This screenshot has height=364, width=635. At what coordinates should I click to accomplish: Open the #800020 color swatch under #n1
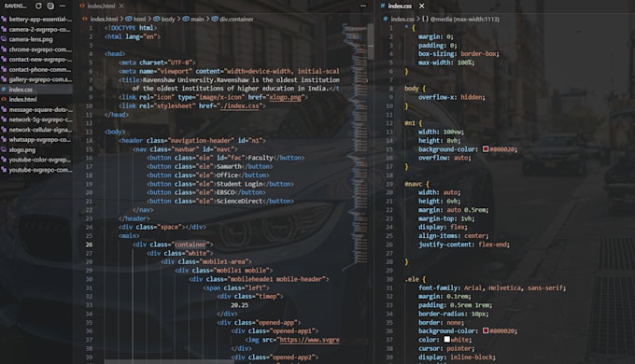(486, 149)
